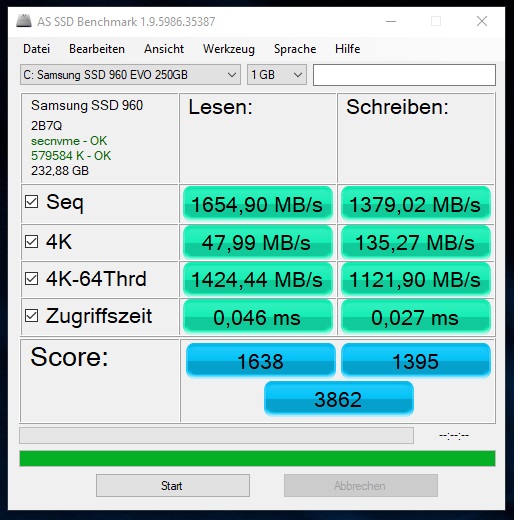This screenshot has height=520, width=514.
Task: Click the green overall progress bar
Action: click(257, 458)
